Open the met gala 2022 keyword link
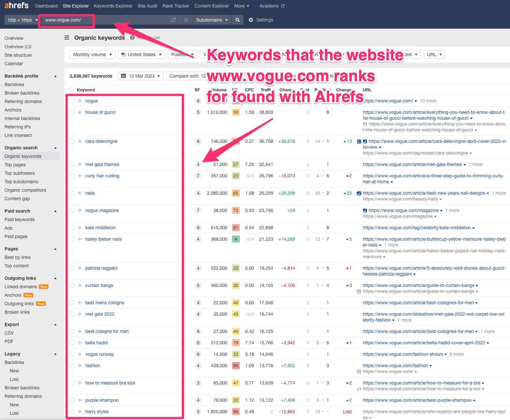Viewport: 510px width, 420px height. coord(100,314)
